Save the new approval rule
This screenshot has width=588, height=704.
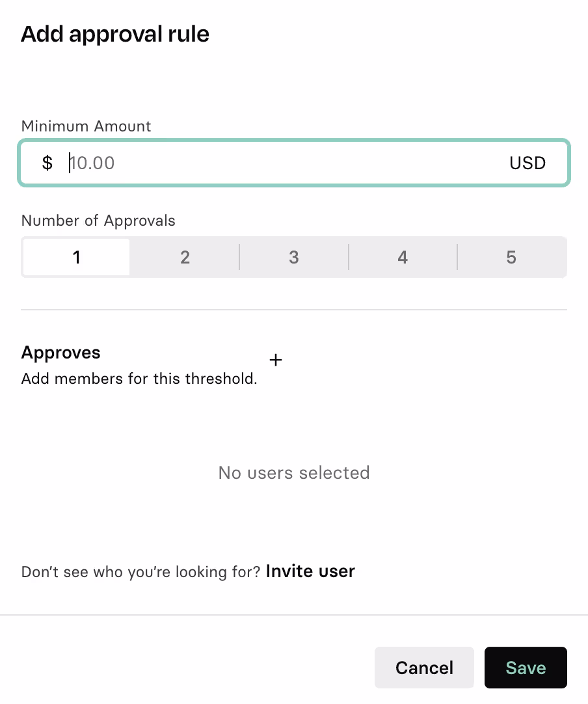click(526, 668)
